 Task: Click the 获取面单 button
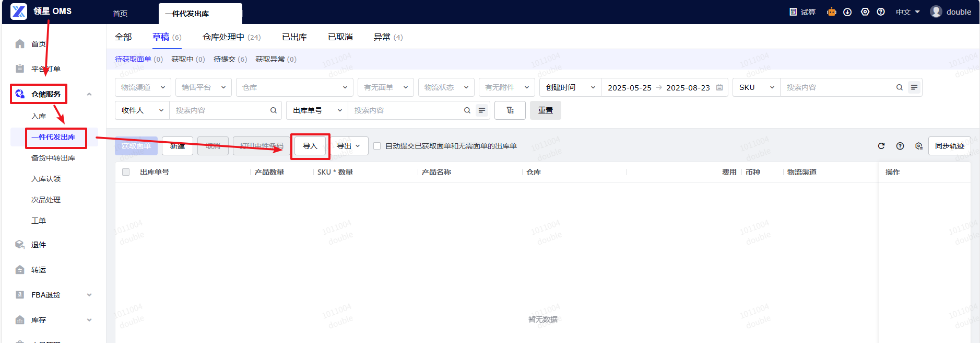(x=136, y=146)
